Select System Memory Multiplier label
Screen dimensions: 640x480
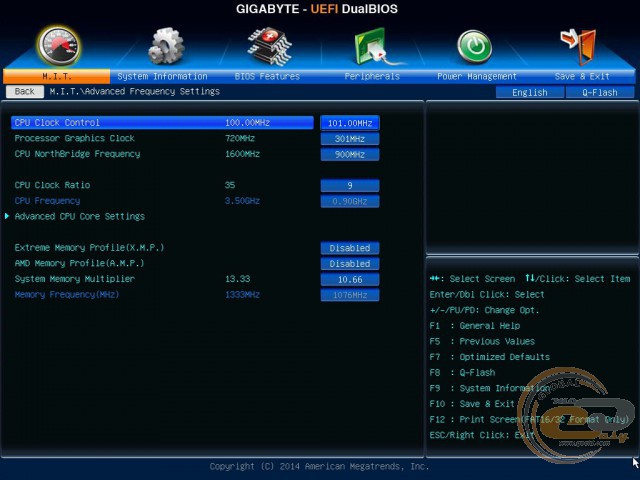[75, 279]
